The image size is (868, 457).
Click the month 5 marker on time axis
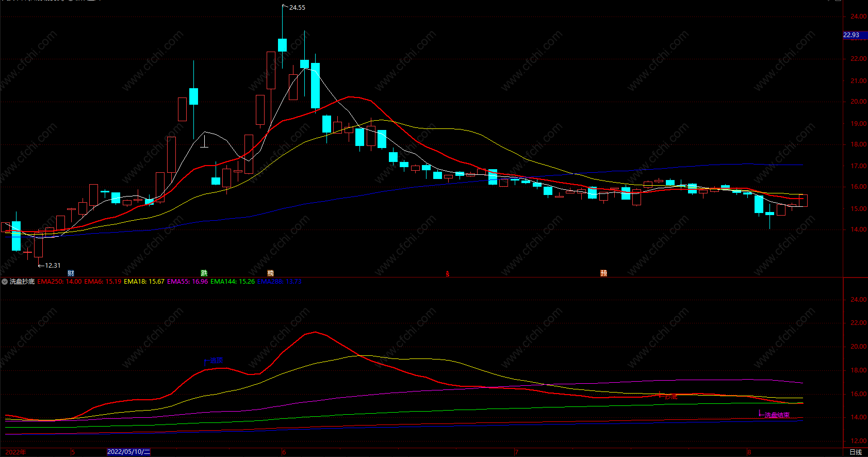click(x=73, y=452)
